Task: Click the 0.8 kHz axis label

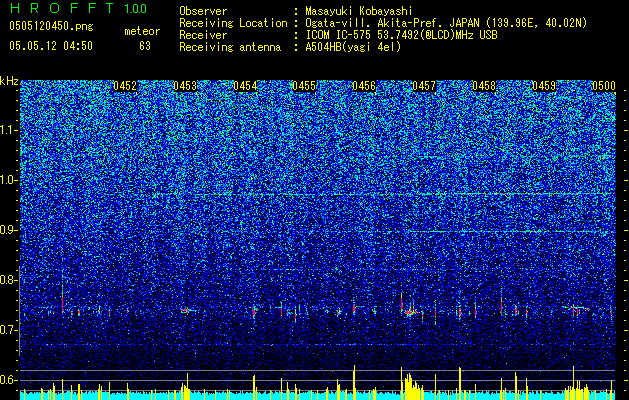Action: pos(8,280)
